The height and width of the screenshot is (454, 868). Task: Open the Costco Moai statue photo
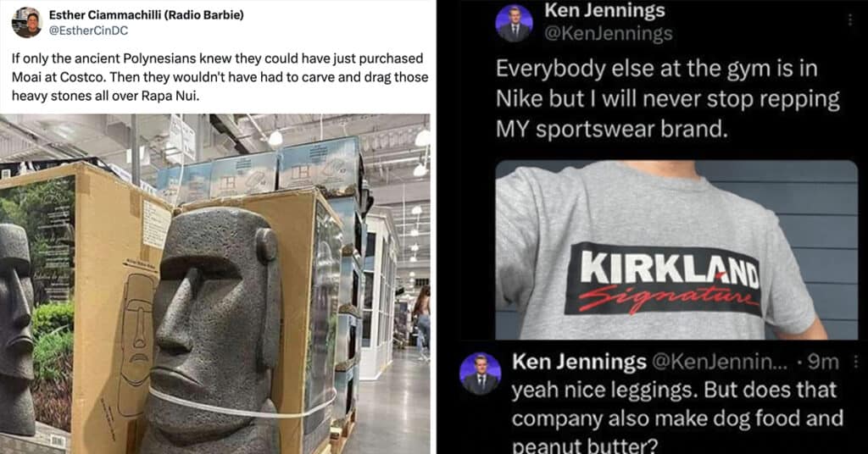214,284
